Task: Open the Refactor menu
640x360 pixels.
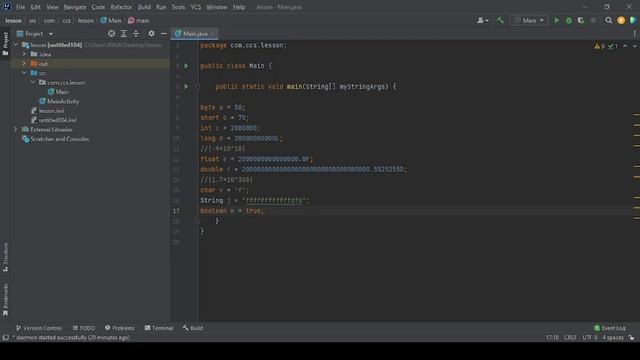Action: tap(121, 7)
